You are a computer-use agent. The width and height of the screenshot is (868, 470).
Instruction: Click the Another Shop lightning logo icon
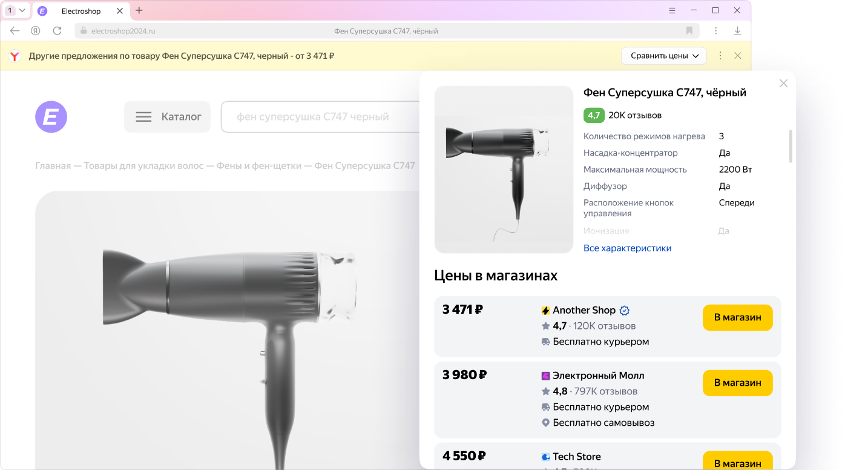click(x=545, y=311)
